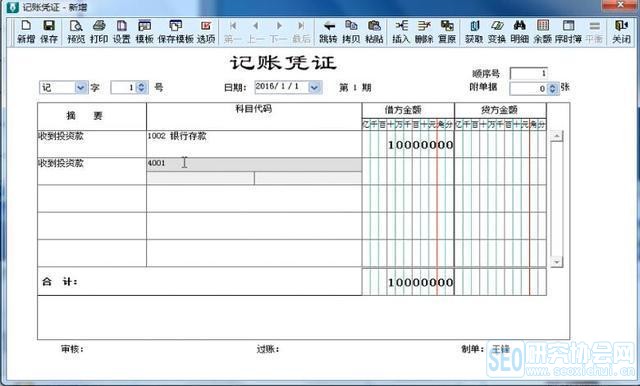Open 保存模板 (save template) tool
The height and width of the screenshot is (386, 640).
point(176,31)
